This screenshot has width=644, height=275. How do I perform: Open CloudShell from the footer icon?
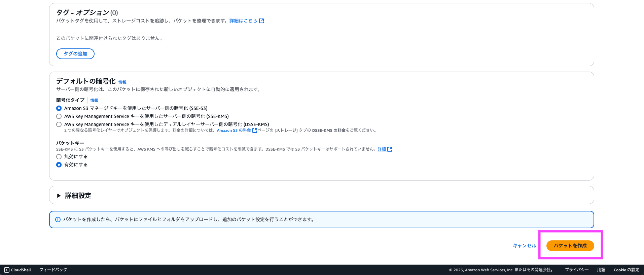(x=7, y=270)
